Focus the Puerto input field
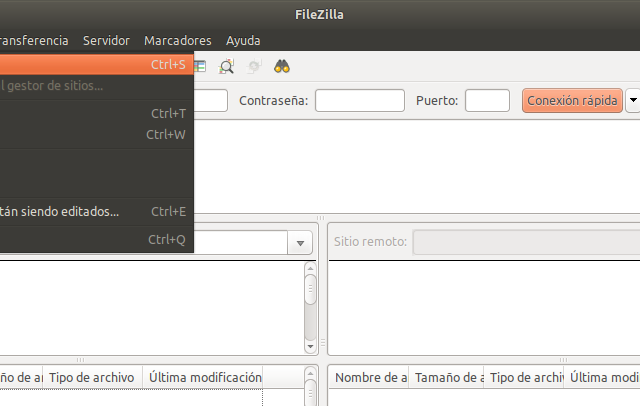The height and width of the screenshot is (406, 640). tap(487, 100)
